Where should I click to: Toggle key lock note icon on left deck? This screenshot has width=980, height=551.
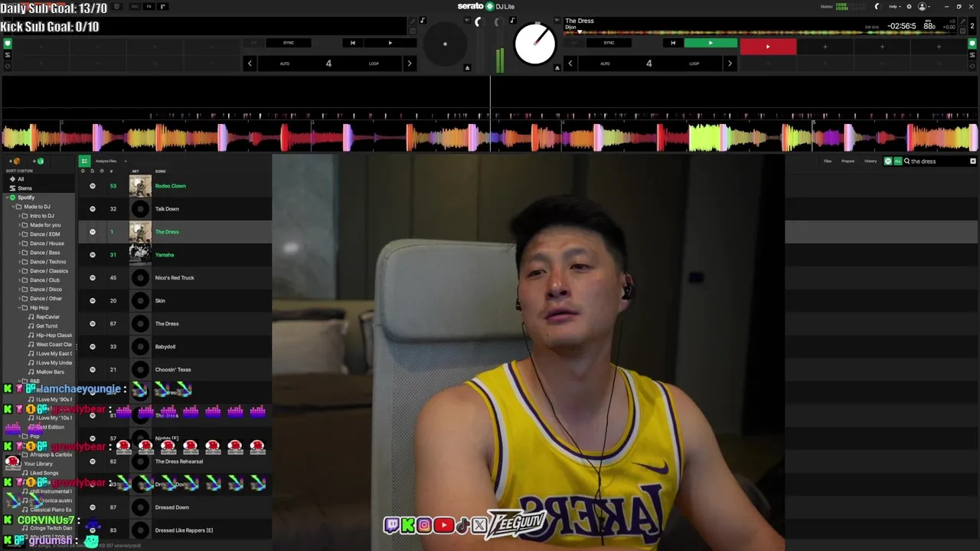pyautogui.click(x=422, y=21)
